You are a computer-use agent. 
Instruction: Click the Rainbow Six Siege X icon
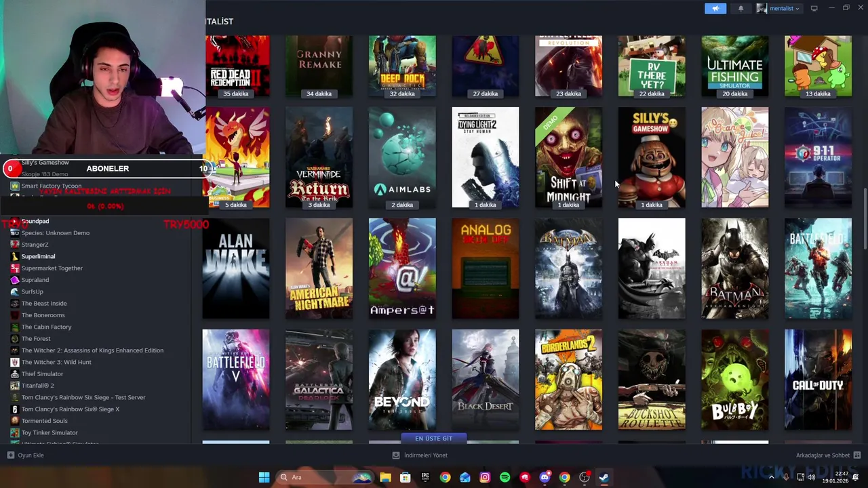tap(15, 409)
